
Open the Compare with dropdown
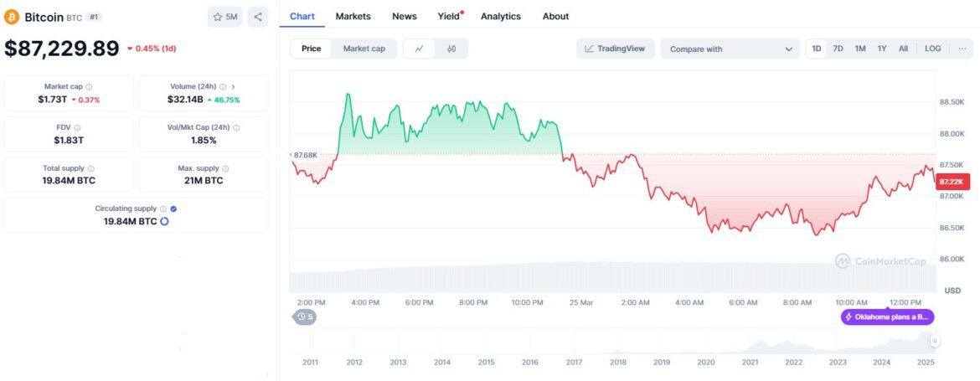click(730, 49)
